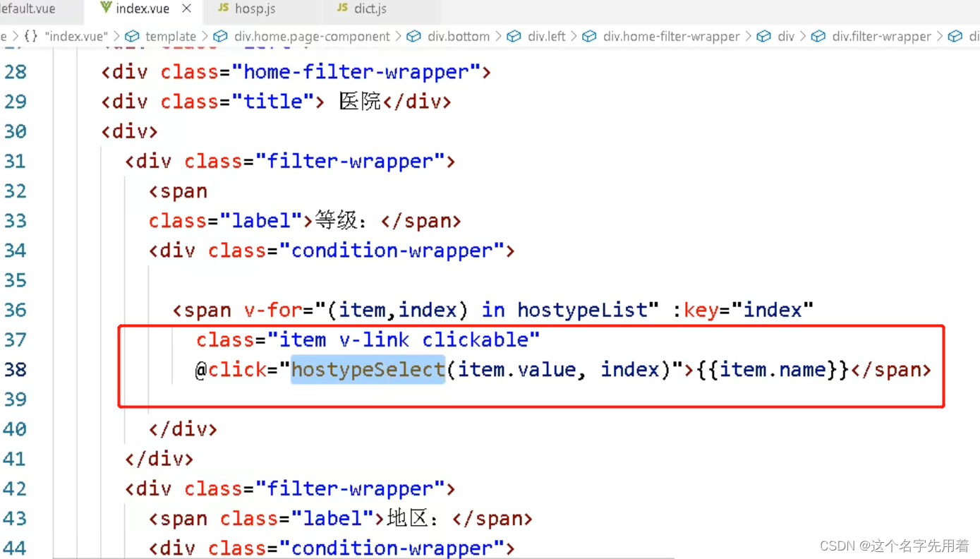The width and height of the screenshot is (980, 559).
Task: Click the closing </div> on line 40
Action: click(x=183, y=429)
